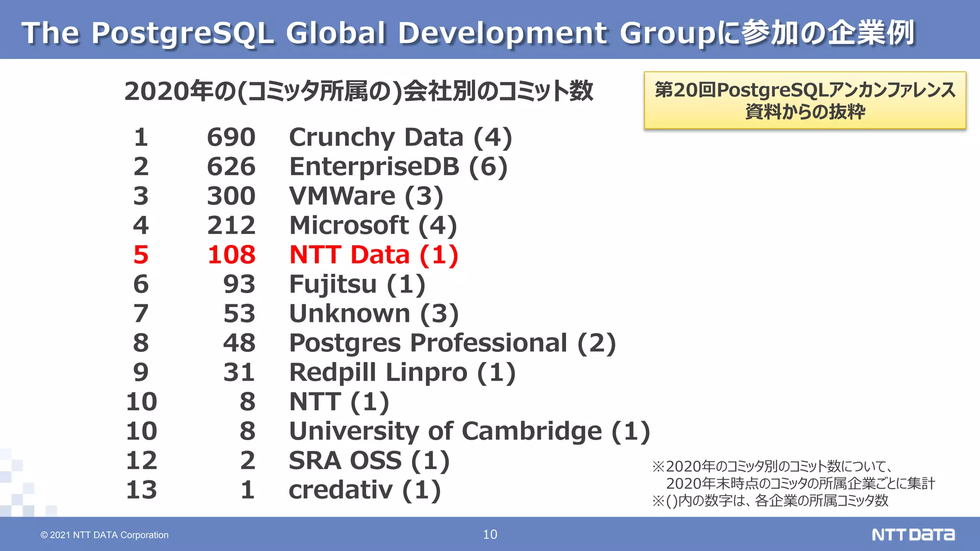Select 'VMWare (3)' entry
980x551 pixels.
click(x=366, y=197)
